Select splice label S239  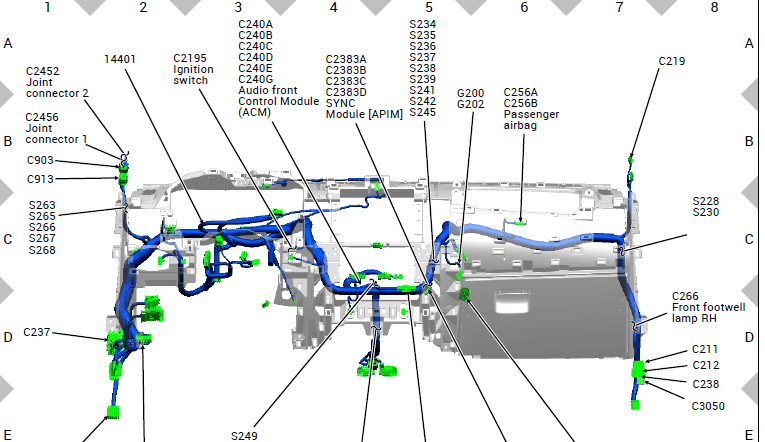coord(423,79)
